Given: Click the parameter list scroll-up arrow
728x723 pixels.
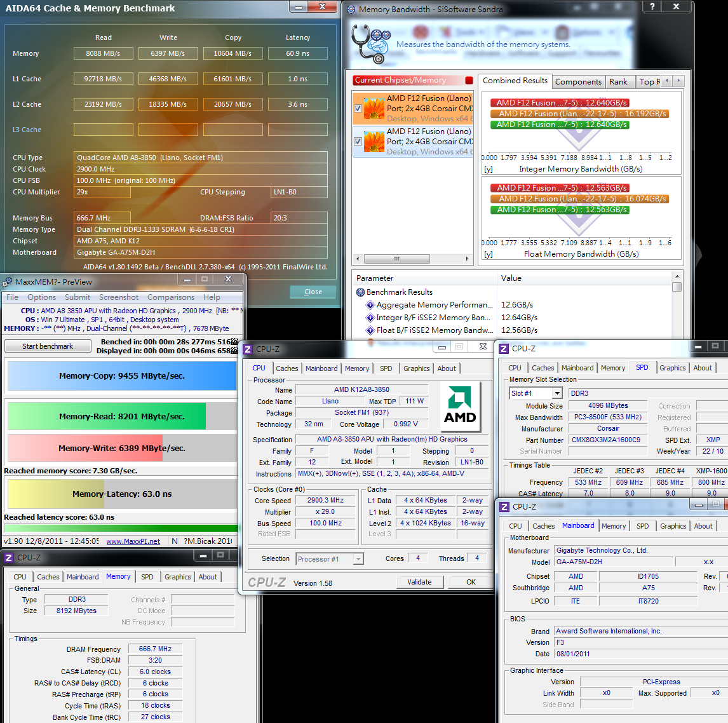Looking at the screenshot, I should pos(677,276).
